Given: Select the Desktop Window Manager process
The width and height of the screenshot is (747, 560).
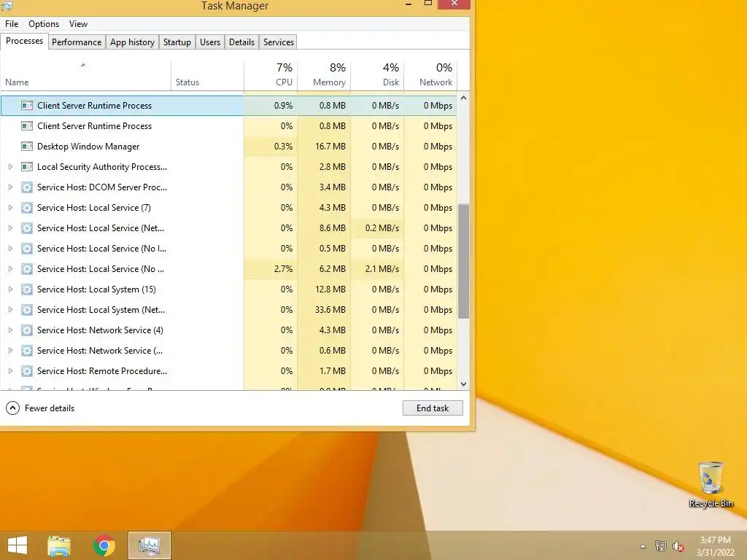Looking at the screenshot, I should 229,147.
